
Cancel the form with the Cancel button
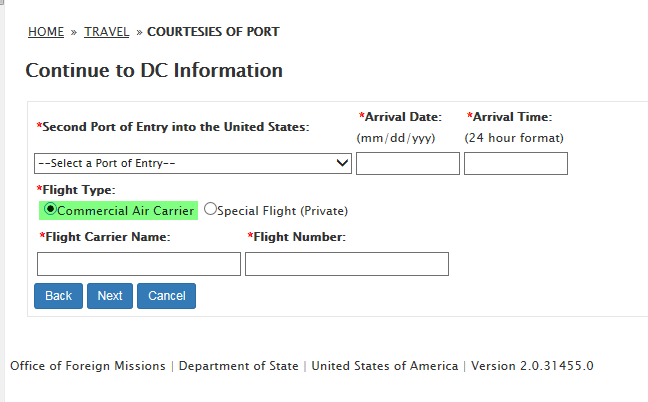(166, 296)
